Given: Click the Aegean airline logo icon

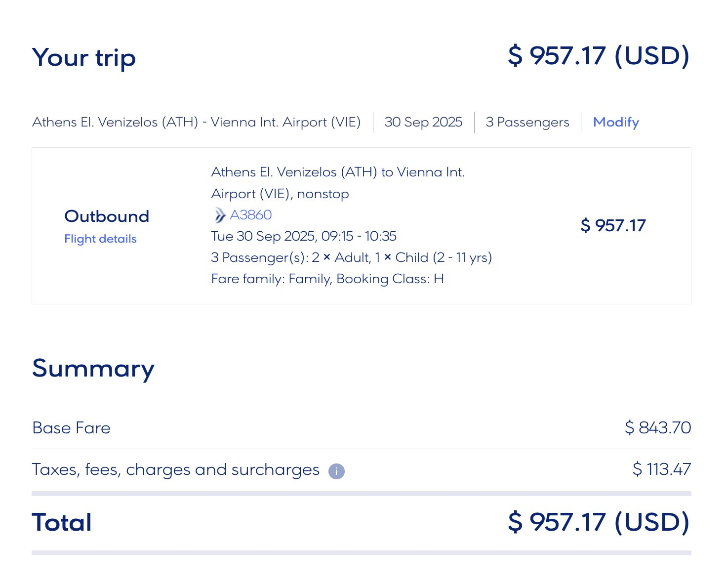Looking at the screenshot, I should coord(219,215).
